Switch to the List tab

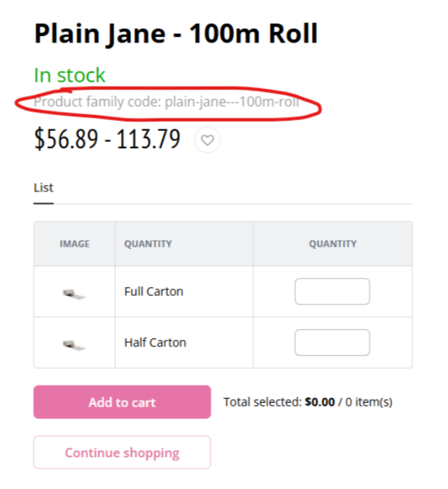coord(43,188)
